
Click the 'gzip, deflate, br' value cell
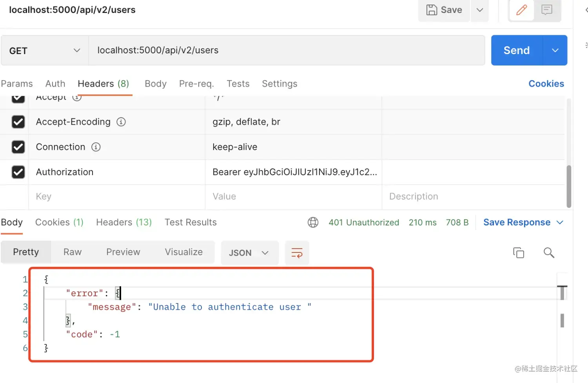[294, 122]
